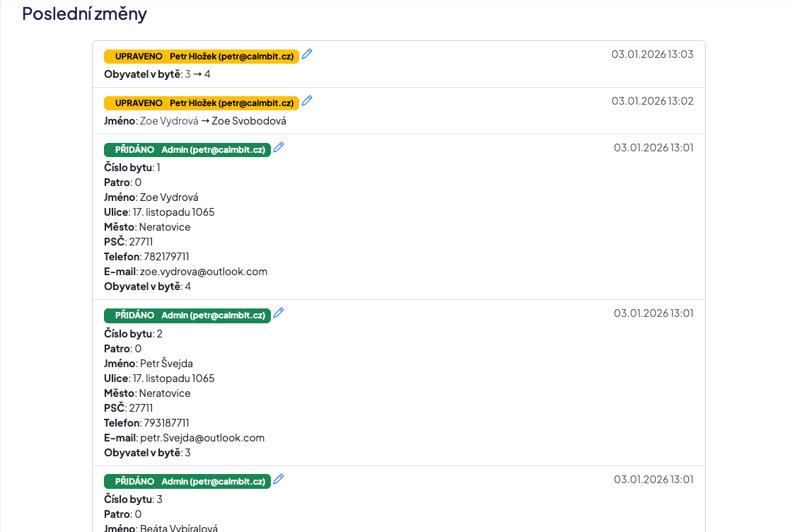Screen dimensions: 790x532
Task: Open the edit pencil for the added Zoe Vydrová record
Action: [x=279, y=148]
